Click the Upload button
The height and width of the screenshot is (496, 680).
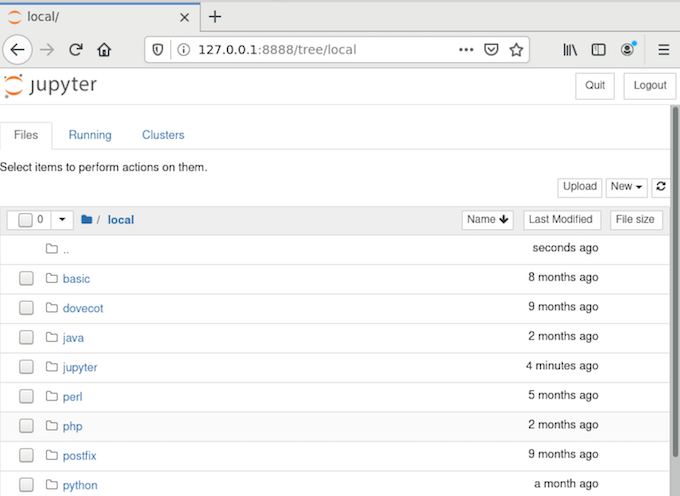579,187
